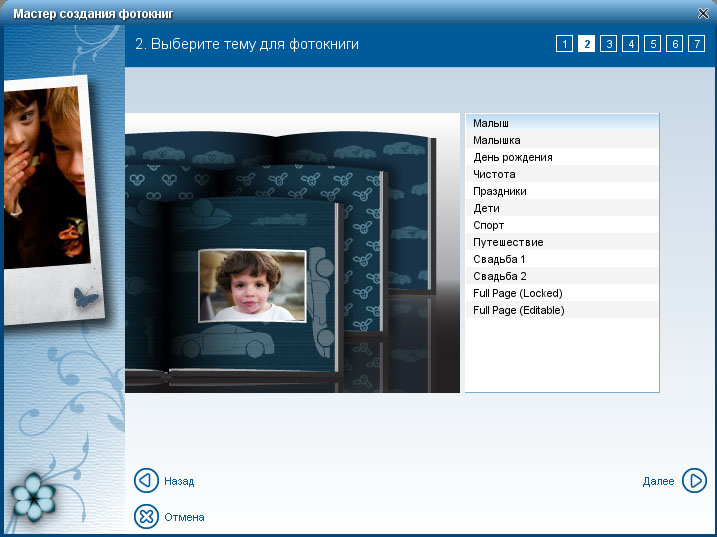Pick the Дети theme
Image resolution: width=717 pixels, height=537 pixels.
point(562,208)
